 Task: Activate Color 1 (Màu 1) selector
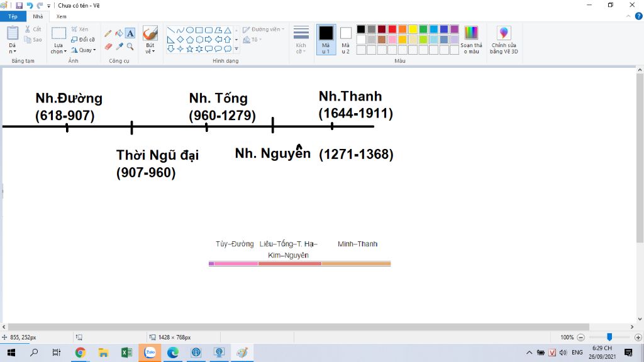[x=326, y=40]
